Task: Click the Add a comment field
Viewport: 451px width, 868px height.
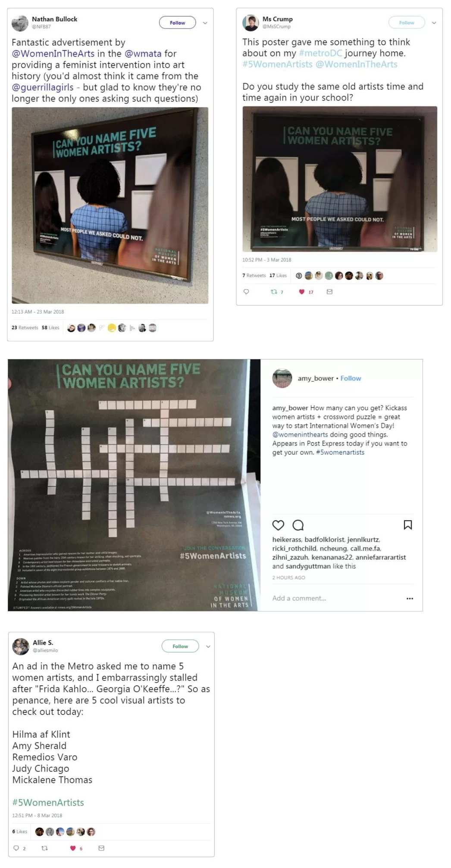Action: (x=299, y=598)
